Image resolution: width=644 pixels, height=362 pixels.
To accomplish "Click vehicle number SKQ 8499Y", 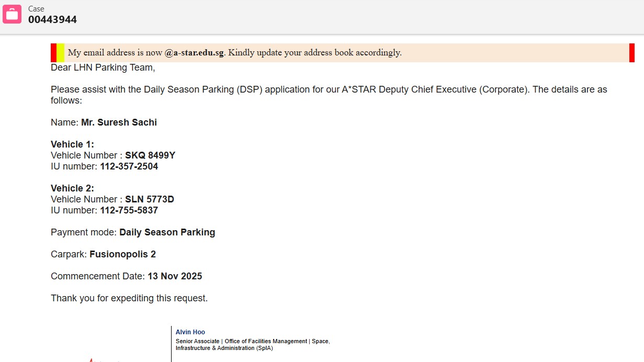I will pyautogui.click(x=150, y=155).
